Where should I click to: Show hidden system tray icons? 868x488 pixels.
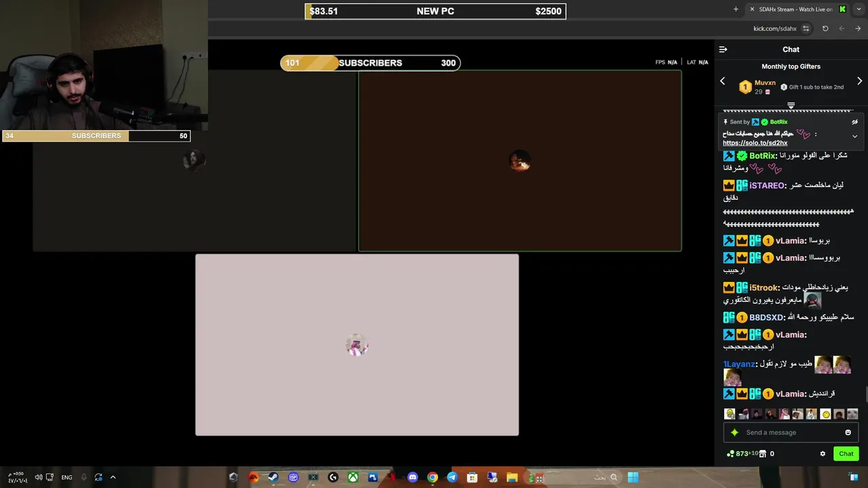113,477
